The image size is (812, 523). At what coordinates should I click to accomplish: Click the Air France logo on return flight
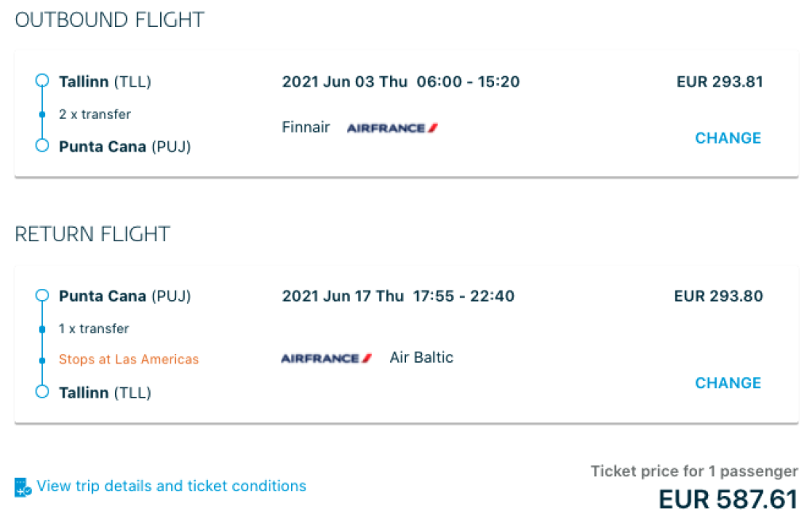tap(326, 359)
